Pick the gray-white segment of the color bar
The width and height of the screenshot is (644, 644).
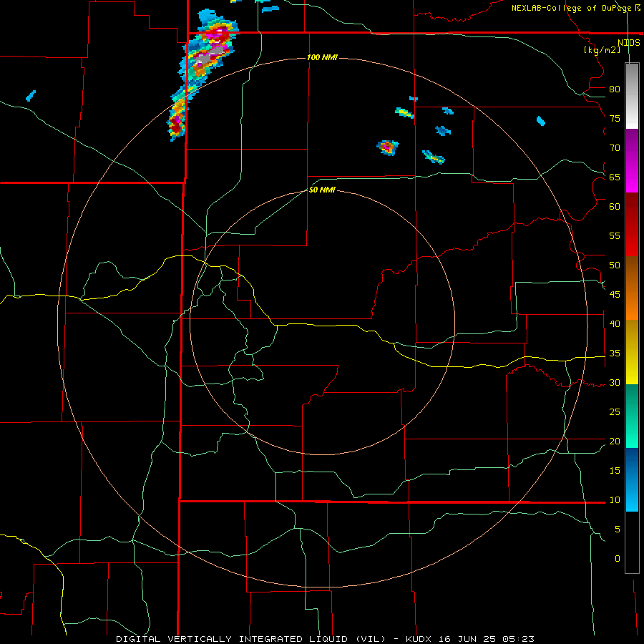pos(632,96)
